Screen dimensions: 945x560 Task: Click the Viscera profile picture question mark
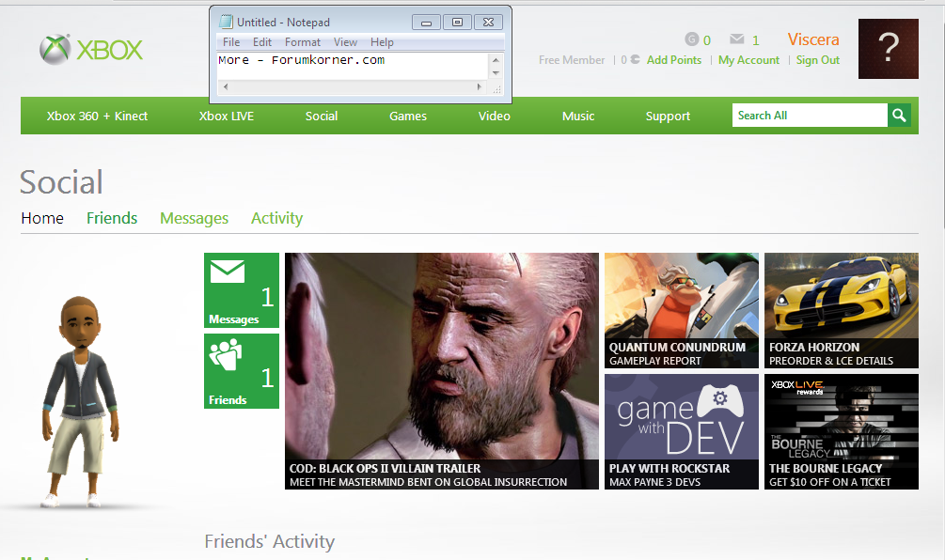[x=889, y=49]
